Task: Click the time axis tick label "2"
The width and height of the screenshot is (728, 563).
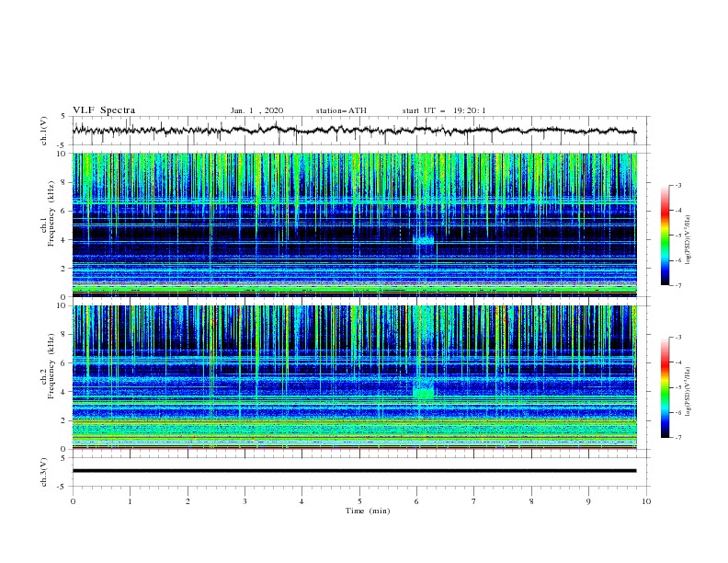Action: pos(188,501)
